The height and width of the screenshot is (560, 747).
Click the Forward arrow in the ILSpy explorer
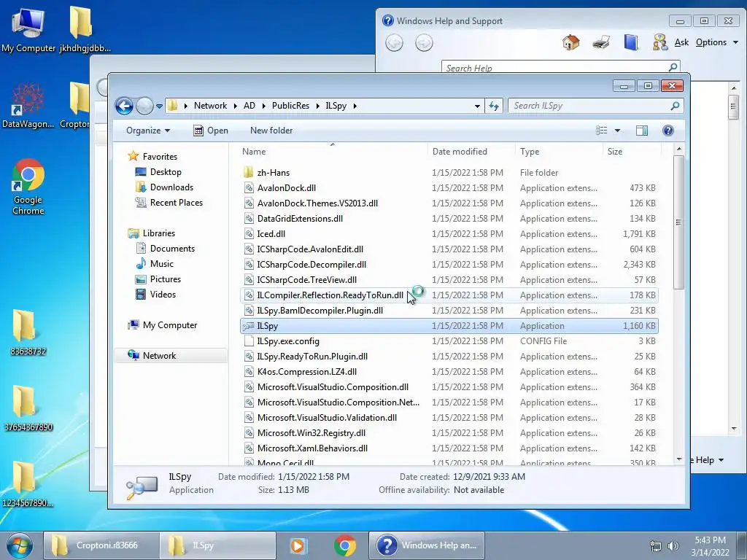(144, 106)
